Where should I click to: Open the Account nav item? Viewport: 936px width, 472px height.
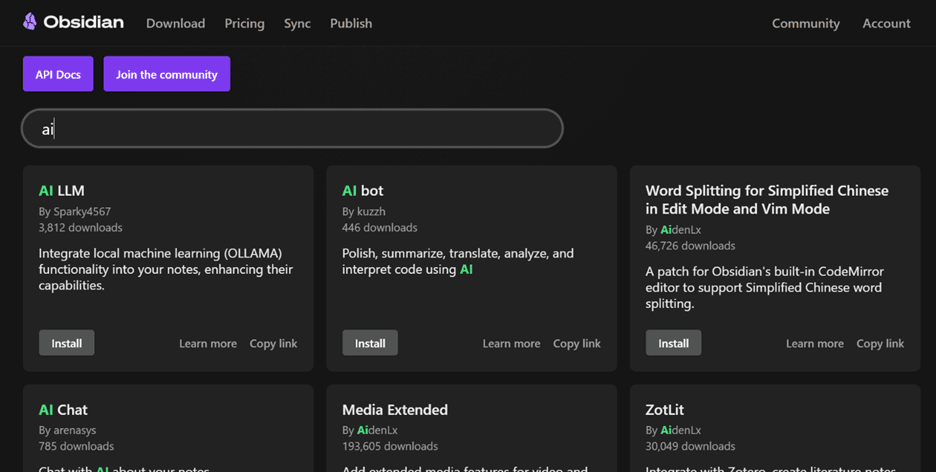coord(886,23)
